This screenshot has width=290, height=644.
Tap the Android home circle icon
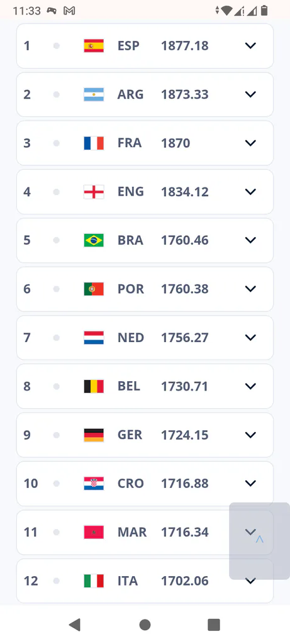(145, 625)
